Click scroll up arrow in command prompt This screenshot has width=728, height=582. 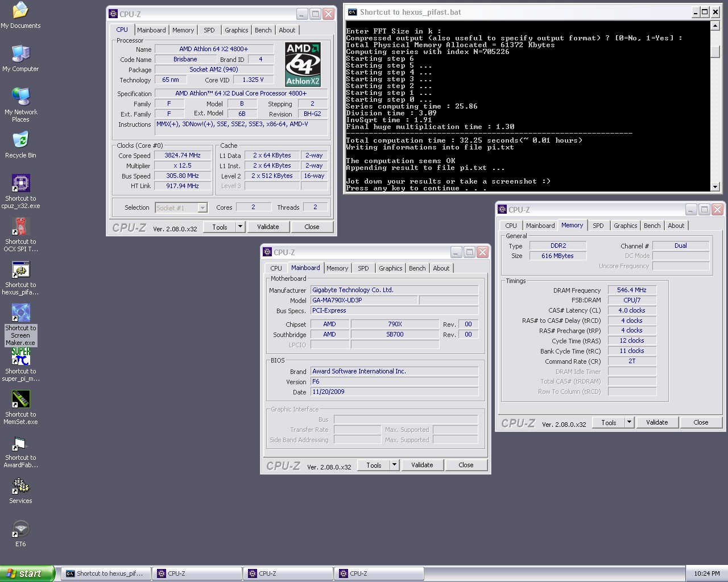click(715, 26)
